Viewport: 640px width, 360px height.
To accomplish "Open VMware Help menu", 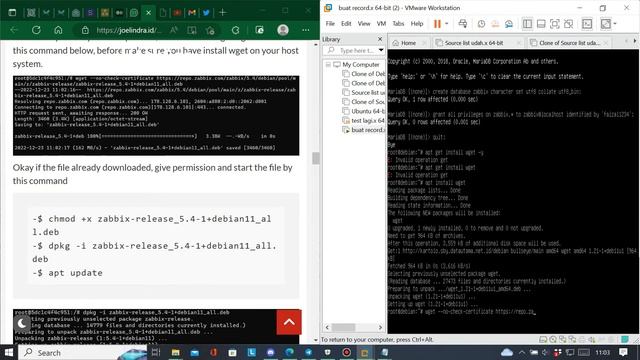I will tap(417, 24).
